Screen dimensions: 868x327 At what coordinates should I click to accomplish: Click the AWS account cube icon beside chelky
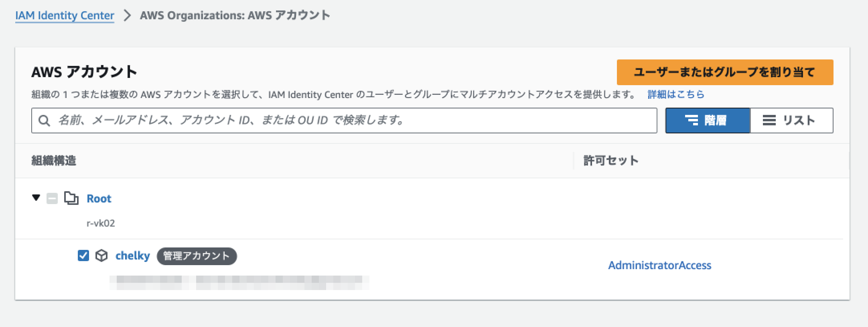click(101, 255)
